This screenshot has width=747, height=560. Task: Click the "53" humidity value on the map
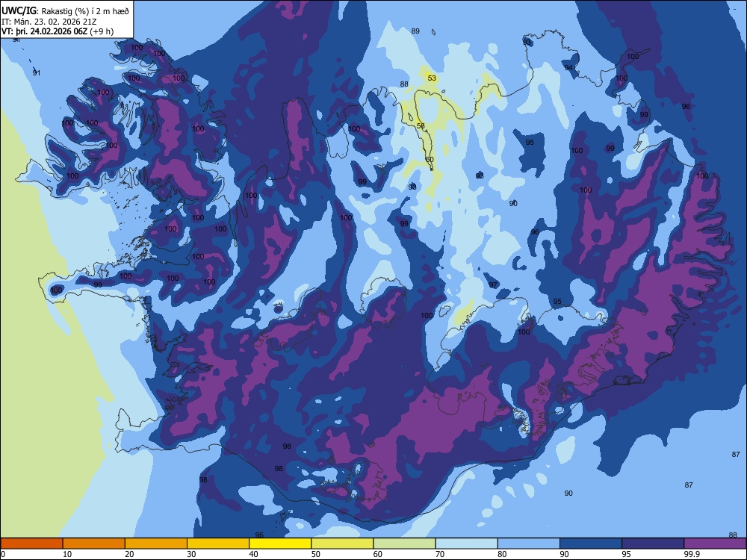[432, 78]
